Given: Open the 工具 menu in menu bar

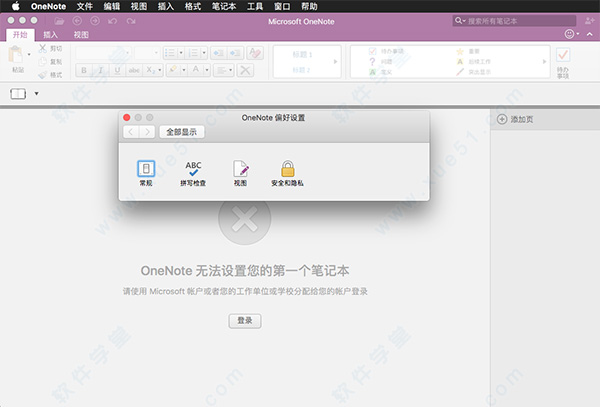Looking at the screenshot, I should pyautogui.click(x=255, y=6).
